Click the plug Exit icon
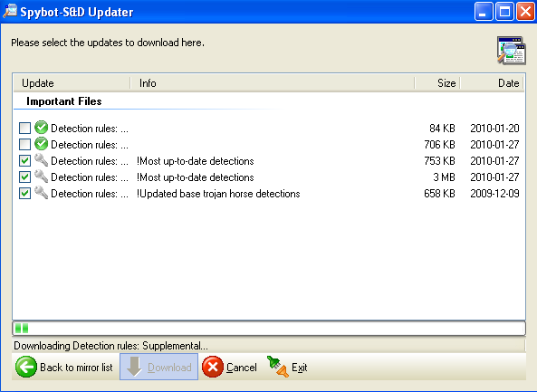 (278, 367)
